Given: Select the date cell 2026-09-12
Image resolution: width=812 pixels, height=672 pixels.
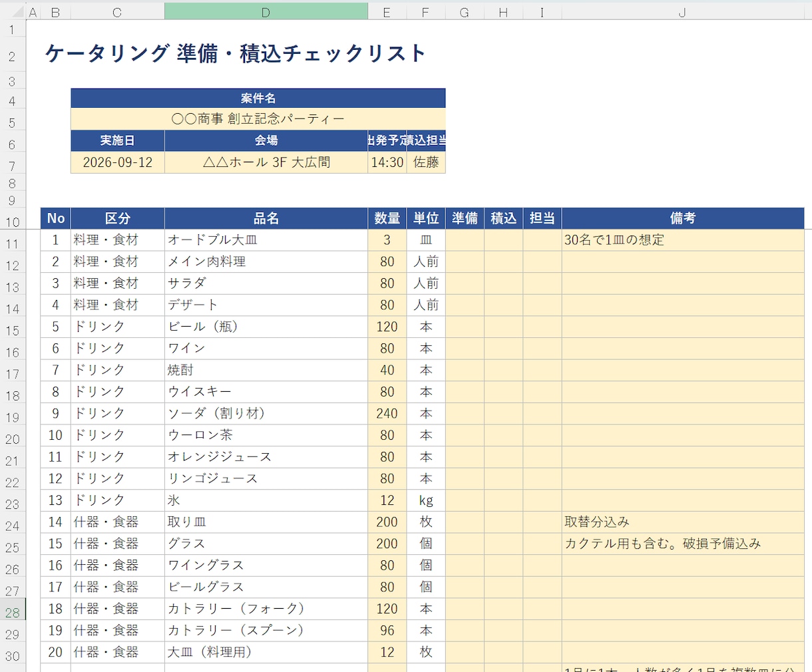Looking at the screenshot, I should point(118,162).
